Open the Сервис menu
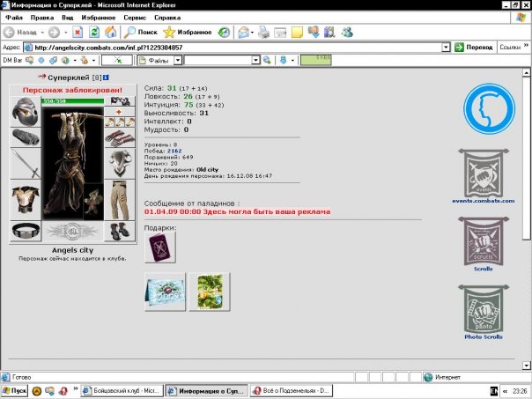532x399 pixels. point(135,18)
